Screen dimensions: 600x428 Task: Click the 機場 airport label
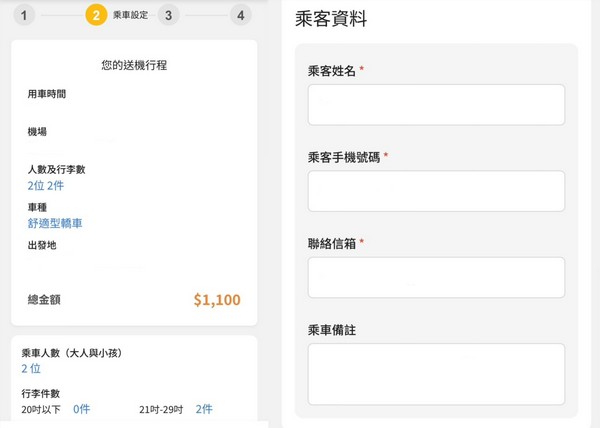[37, 132]
